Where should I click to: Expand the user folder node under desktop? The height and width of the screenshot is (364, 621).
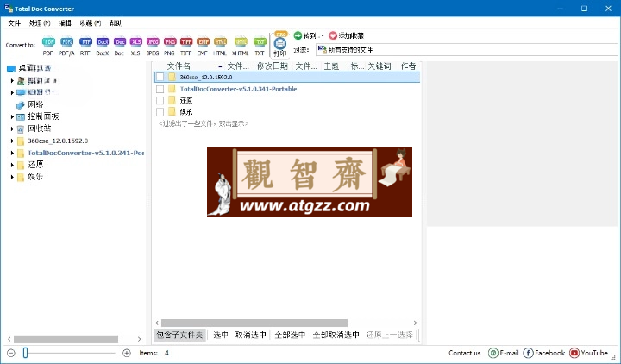(x=12, y=81)
